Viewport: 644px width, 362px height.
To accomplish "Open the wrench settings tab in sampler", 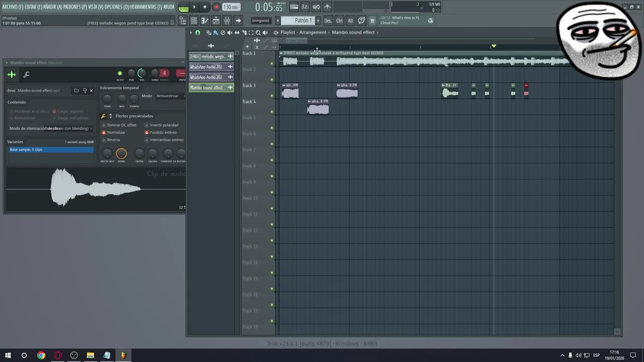I will [27, 75].
